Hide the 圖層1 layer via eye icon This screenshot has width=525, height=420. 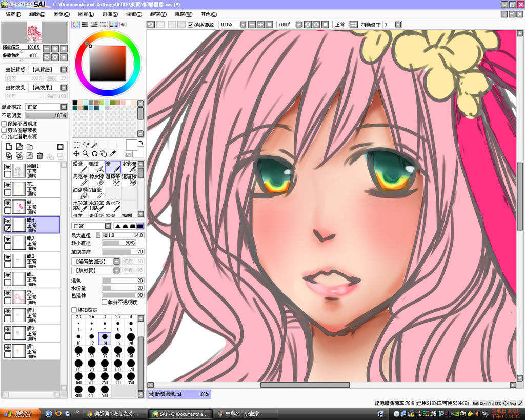7,167
